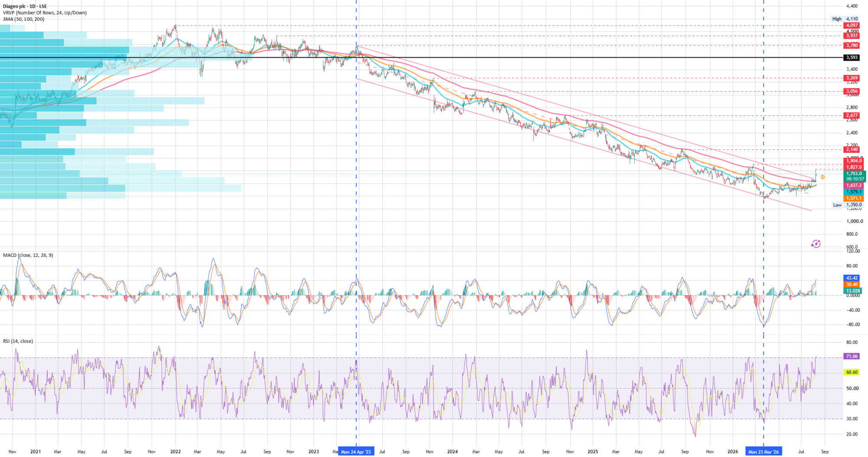Image resolution: width=868 pixels, height=457 pixels.
Task: Click the 1,827.0 red price label
Action: (854, 167)
